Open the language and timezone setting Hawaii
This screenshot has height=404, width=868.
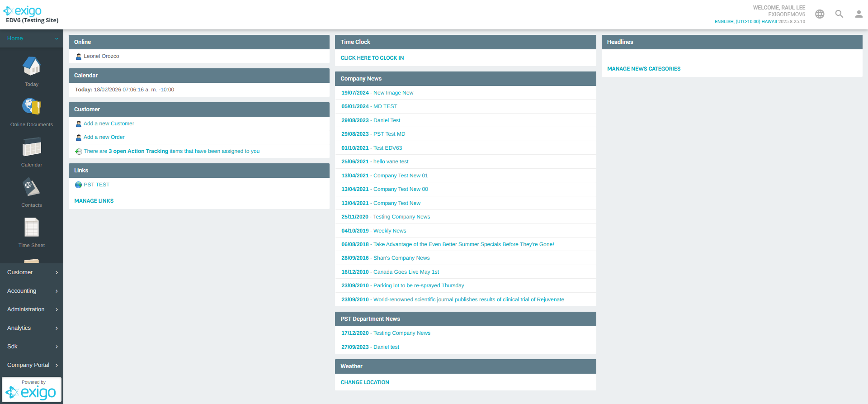pos(746,21)
